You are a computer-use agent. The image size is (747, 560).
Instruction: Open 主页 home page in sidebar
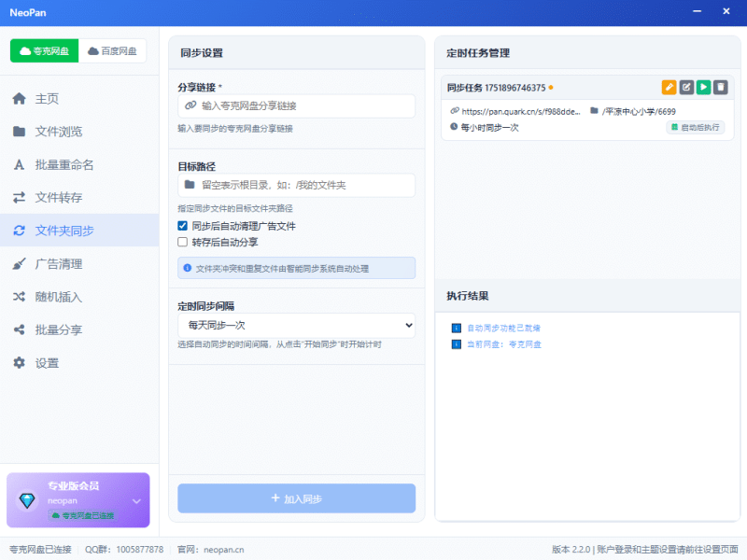tap(47, 99)
